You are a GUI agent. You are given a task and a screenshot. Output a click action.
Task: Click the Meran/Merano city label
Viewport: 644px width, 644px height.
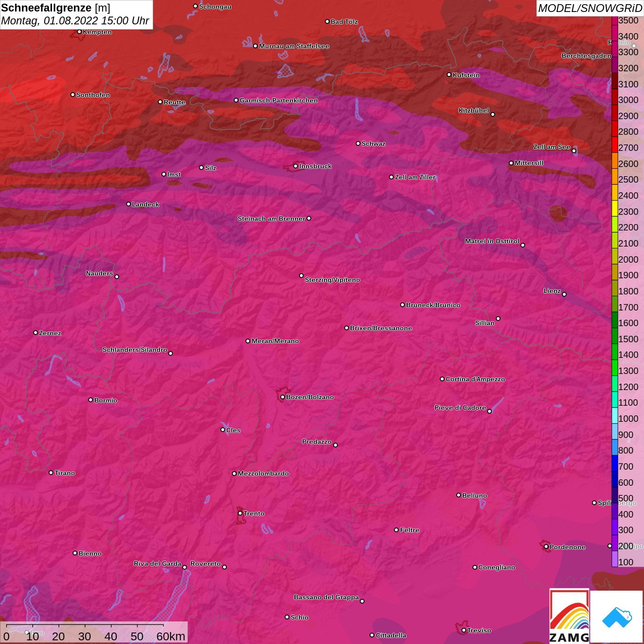pos(275,341)
